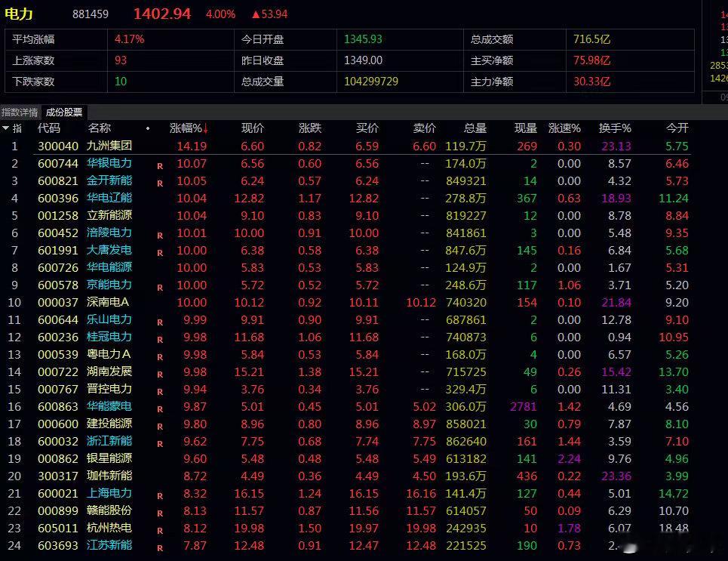Image resolution: width=728 pixels, height=561 pixels.
Task: Click 今日开盘 value 1345.93
Action: tap(363, 39)
